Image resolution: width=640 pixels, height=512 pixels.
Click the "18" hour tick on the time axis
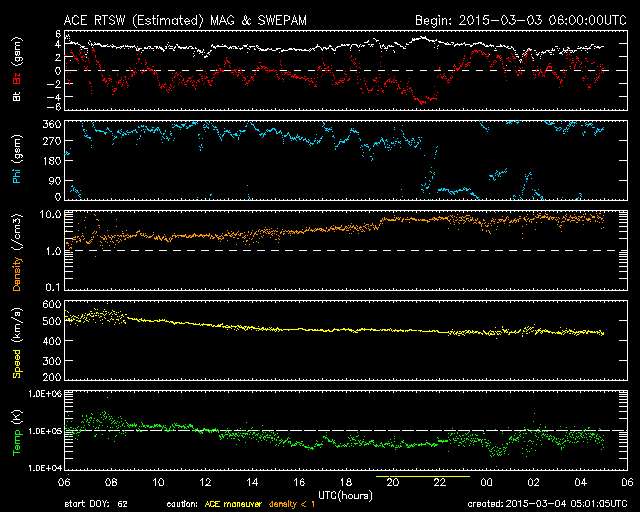[x=346, y=483]
